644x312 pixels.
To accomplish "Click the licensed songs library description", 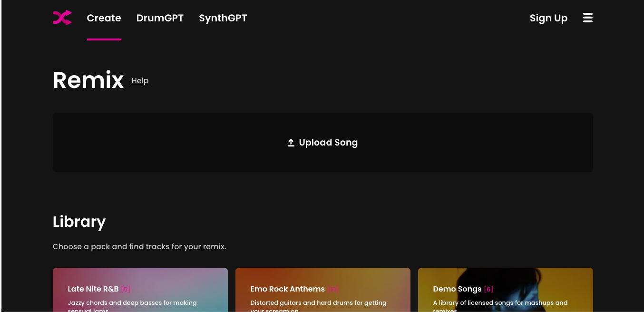I will [500, 303].
